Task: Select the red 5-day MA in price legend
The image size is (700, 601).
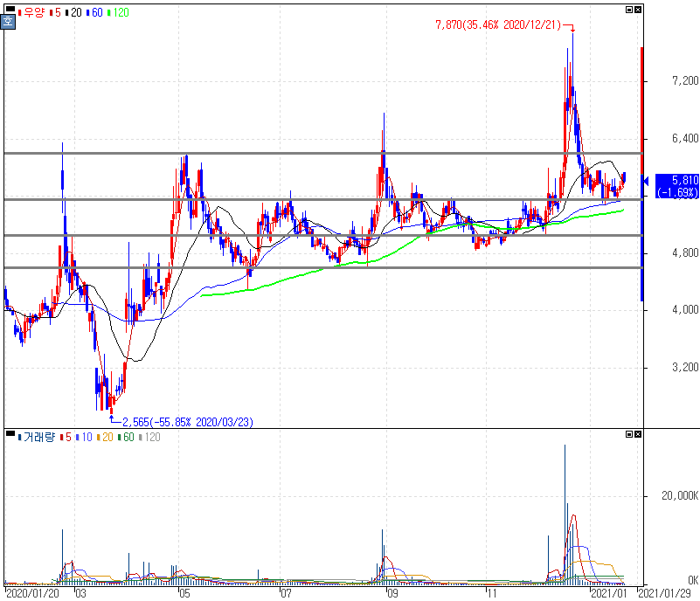Action: coord(55,12)
